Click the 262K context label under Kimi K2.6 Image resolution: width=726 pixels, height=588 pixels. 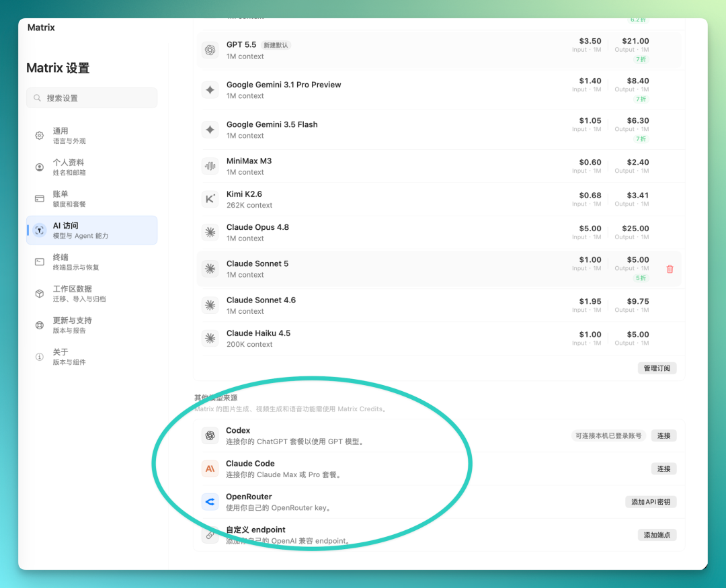point(249,205)
